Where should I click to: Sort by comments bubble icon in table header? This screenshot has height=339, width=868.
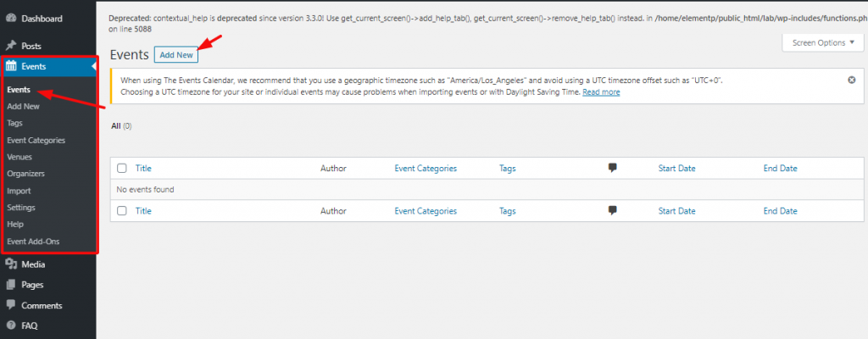click(612, 168)
